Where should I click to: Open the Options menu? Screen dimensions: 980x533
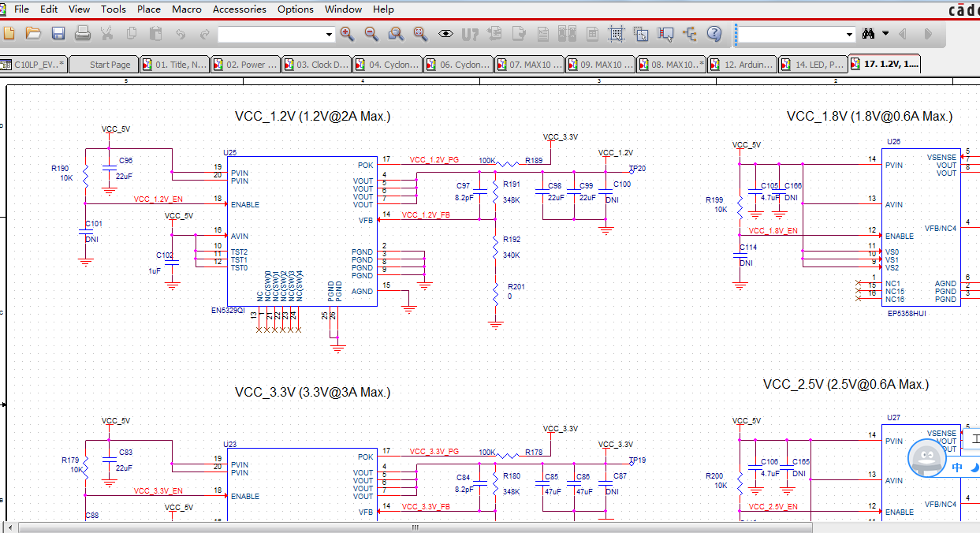click(296, 9)
